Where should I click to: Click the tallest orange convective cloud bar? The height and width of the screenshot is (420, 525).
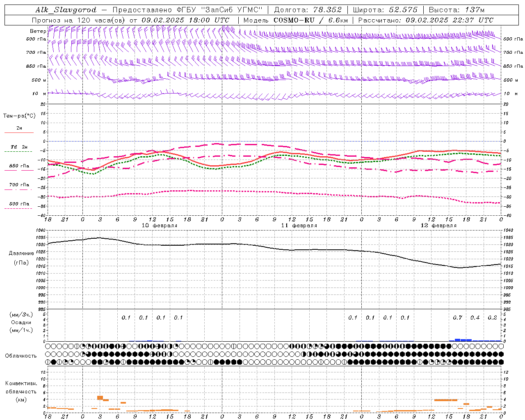point(100,398)
